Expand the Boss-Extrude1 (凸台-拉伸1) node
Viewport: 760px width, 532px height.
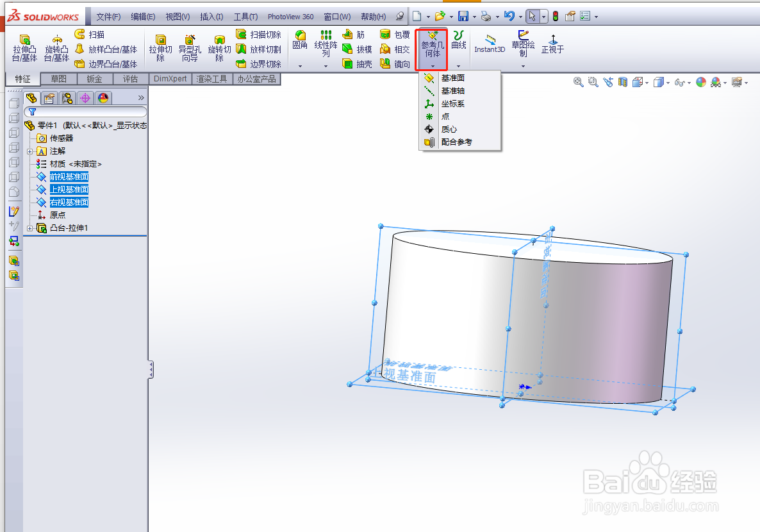tap(30, 228)
